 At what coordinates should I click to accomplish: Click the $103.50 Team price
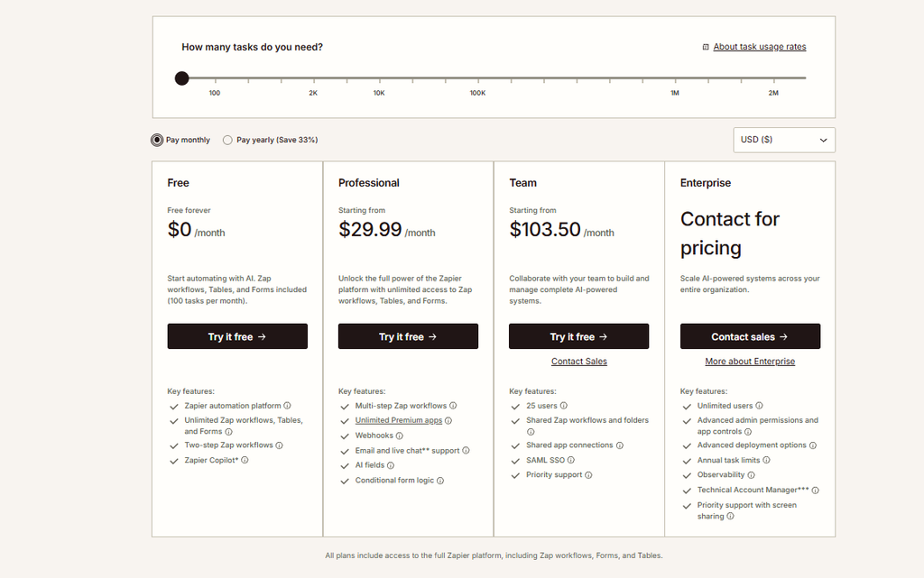pyautogui.click(x=545, y=229)
